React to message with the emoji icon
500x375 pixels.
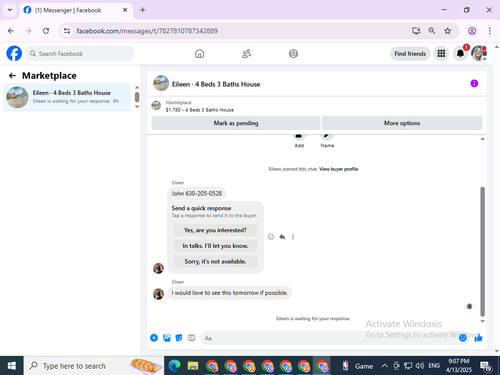271,237
